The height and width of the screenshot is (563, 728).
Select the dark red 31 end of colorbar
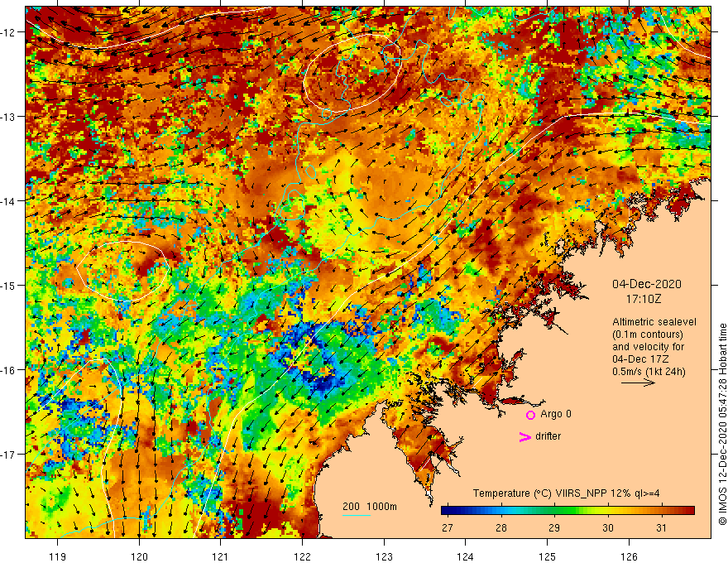(691, 511)
